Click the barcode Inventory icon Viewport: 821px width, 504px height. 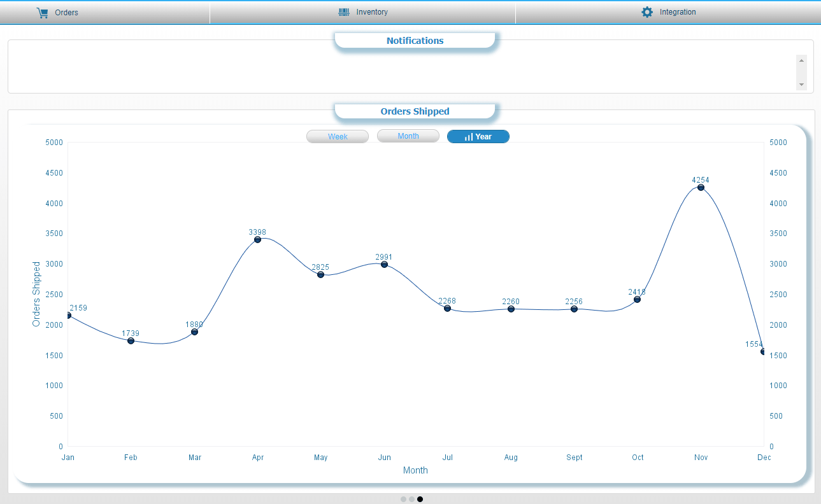pos(344,12)
